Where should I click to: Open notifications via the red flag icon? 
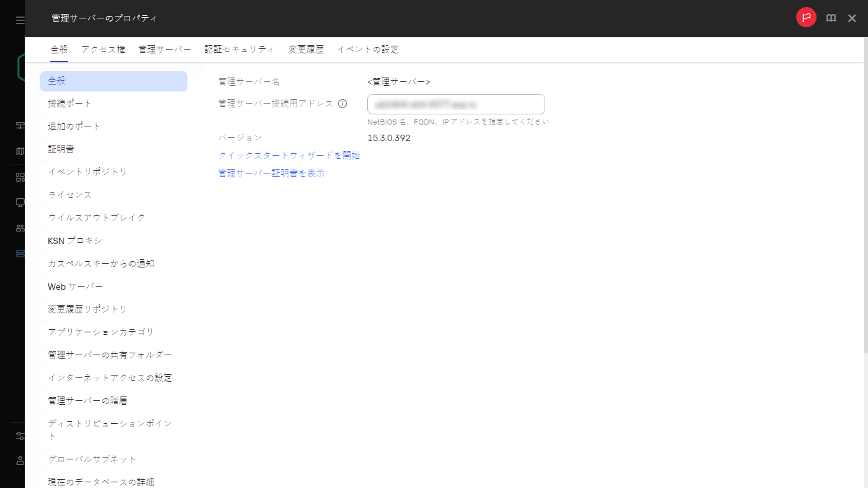[806, 18]
